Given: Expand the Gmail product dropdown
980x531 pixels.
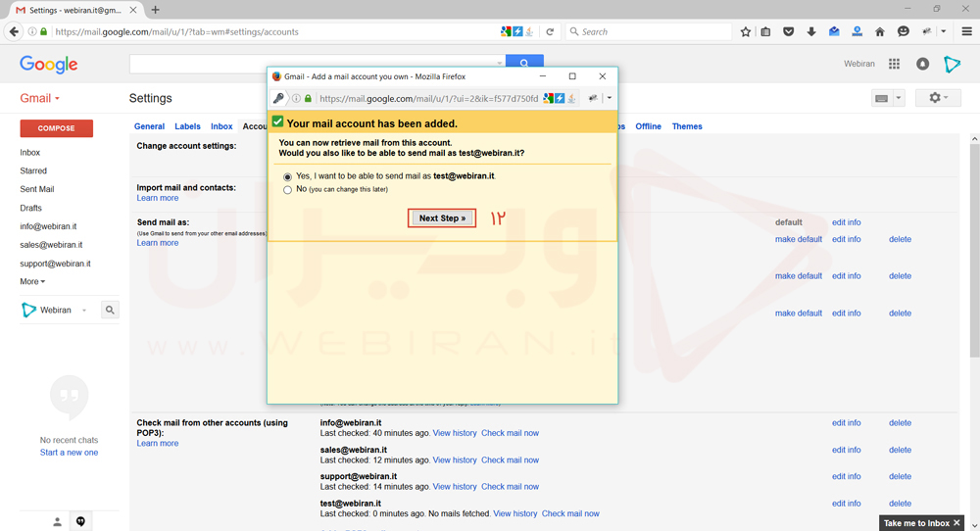Looking at the screenshot, I should 40,98.
